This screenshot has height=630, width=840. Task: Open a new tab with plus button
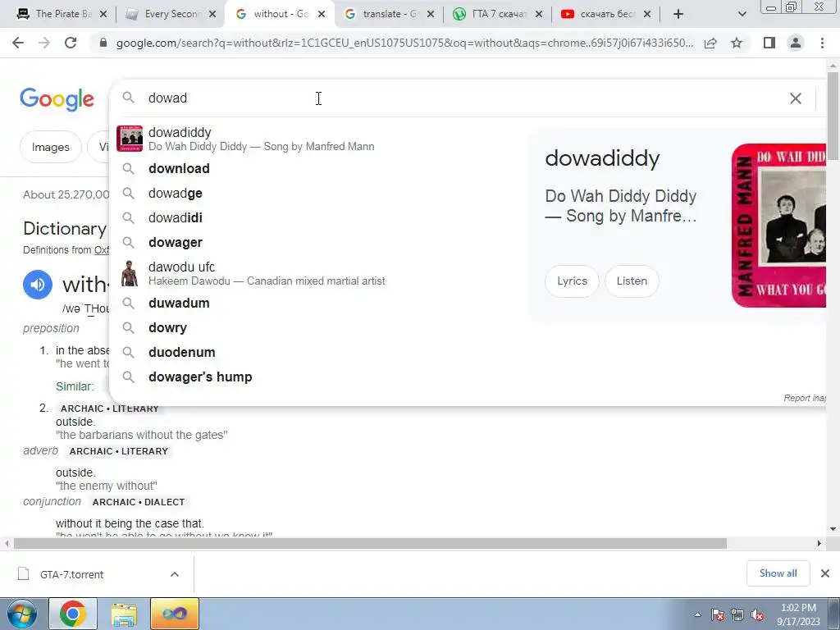point(678,14)
